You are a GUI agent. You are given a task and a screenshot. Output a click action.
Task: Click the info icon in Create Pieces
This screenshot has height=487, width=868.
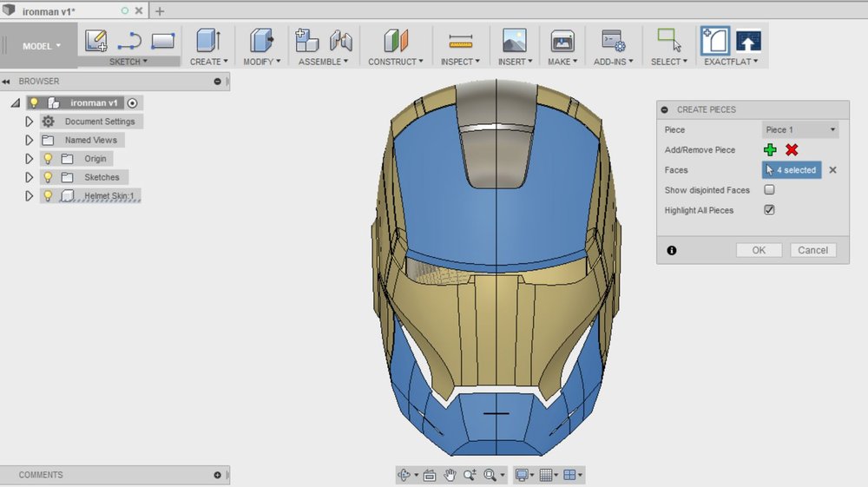672,251
